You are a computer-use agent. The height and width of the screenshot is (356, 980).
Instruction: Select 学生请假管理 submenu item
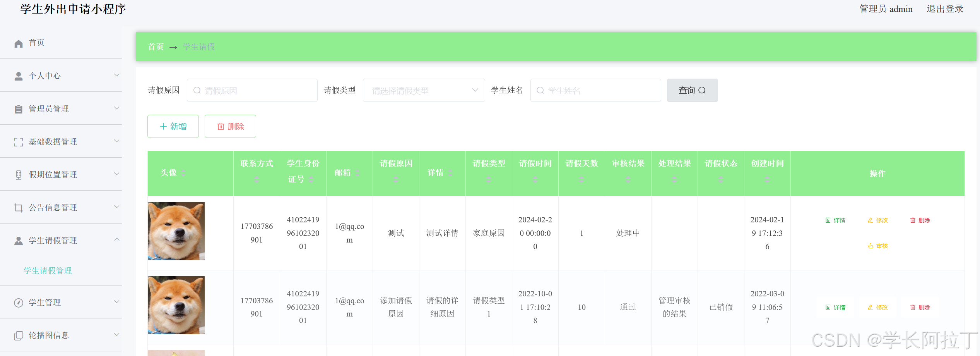[x=48, y=271]
